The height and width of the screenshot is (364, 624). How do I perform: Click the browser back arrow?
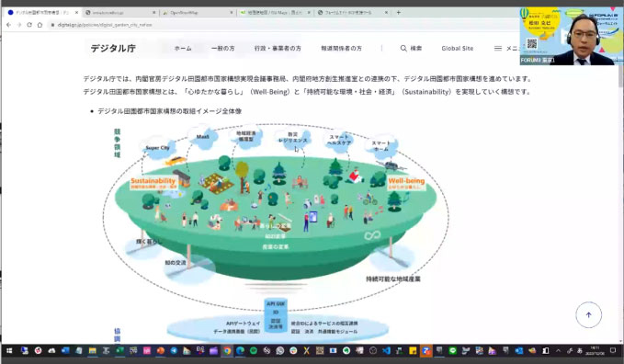pos(9,25)
